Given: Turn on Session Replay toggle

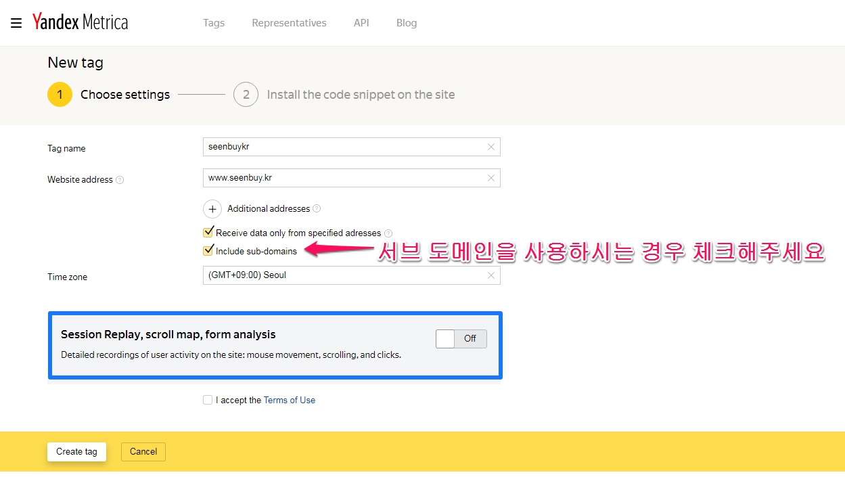Looking at the screenshot, I should pos(461,338).
